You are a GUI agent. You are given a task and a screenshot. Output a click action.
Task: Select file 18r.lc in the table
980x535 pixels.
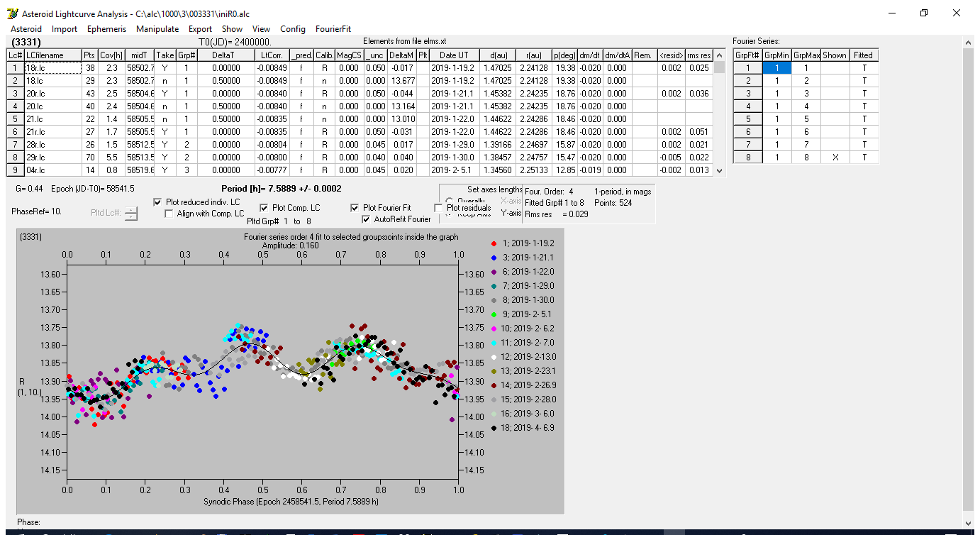pyautogui.click(x=52, y=68)
